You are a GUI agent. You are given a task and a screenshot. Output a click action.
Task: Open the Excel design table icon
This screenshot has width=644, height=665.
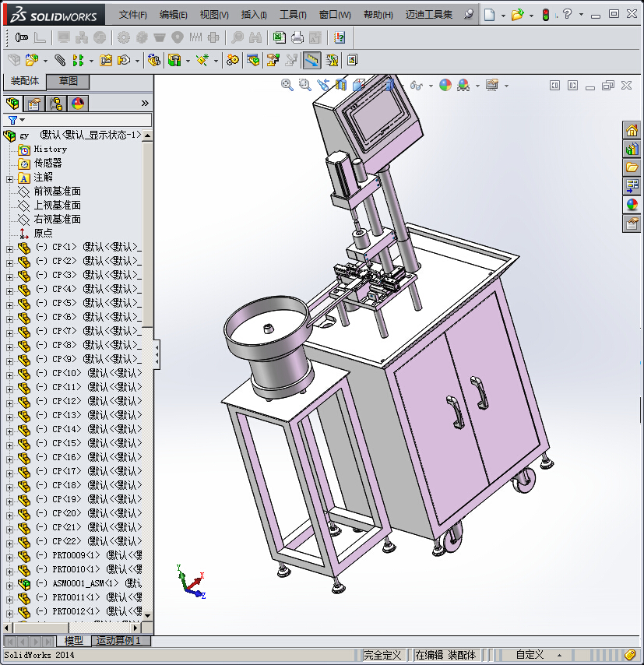279,37
